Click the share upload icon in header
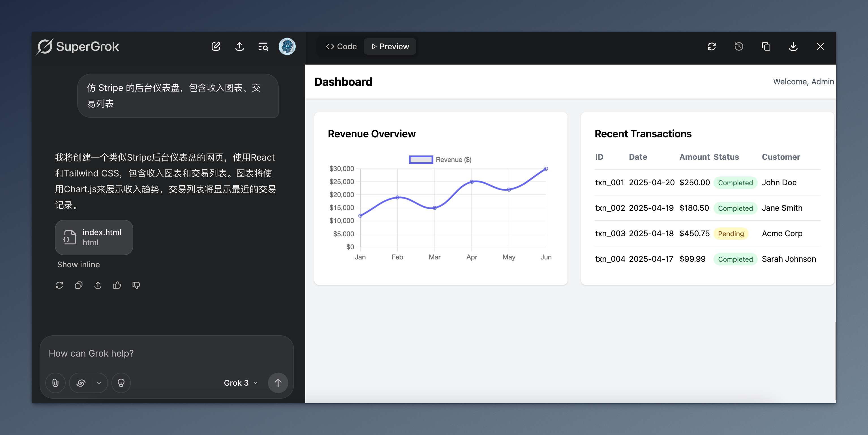Screen dimensions: 868x435 pos(240,46)
